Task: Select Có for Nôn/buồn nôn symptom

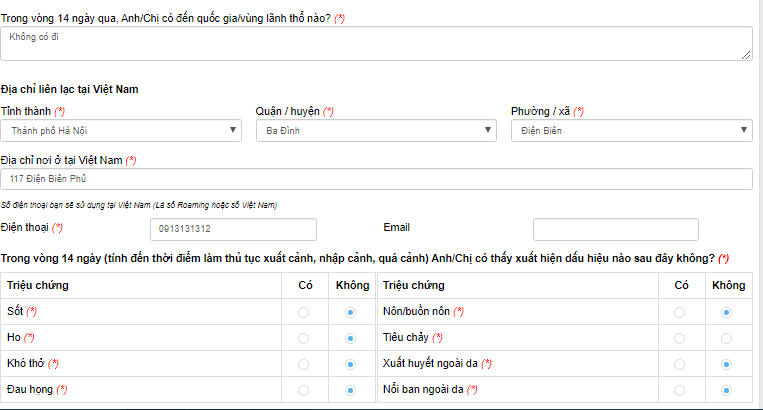Action: [x=679, y=312]
